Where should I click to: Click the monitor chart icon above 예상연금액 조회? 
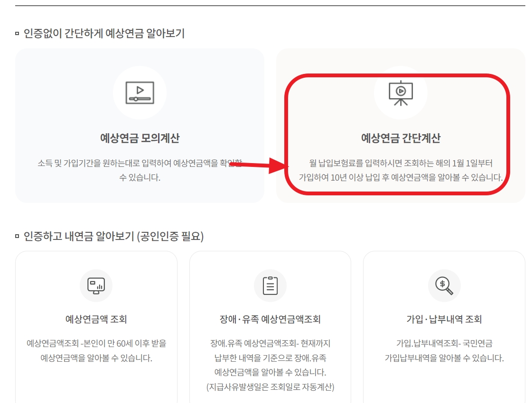96,285
